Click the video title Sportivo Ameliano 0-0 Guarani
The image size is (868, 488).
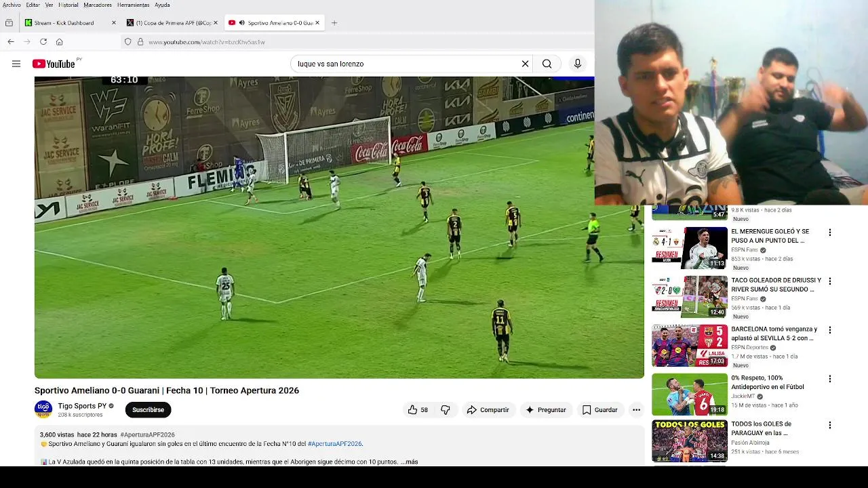(167, 390)
